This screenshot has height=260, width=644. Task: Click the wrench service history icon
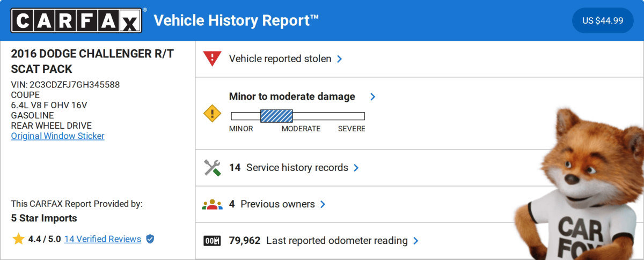pos(213,168)
